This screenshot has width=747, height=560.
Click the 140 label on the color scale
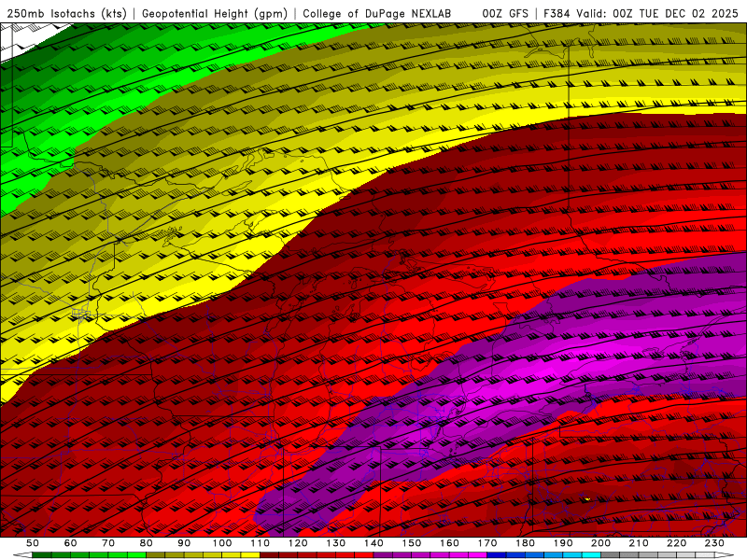pyautogui.click(x=373, y=543)
